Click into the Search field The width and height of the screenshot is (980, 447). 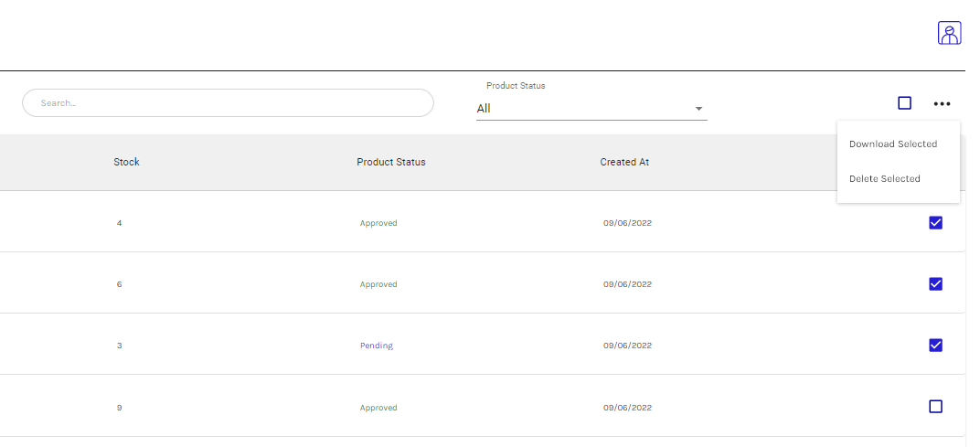pos(228,103)
